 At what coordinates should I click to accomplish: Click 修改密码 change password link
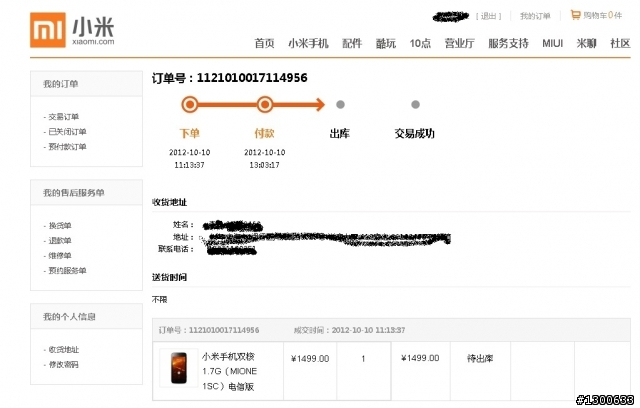63,364
